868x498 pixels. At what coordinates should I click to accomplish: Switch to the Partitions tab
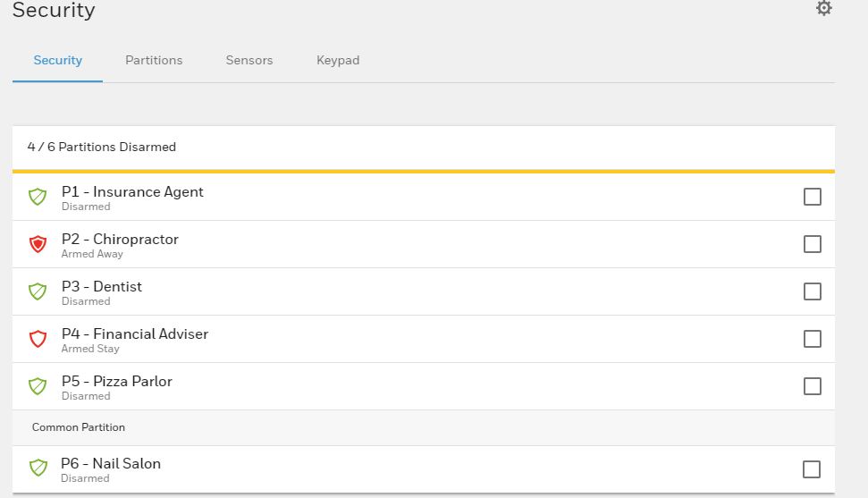pyautogui.click(x=154, y=61)
